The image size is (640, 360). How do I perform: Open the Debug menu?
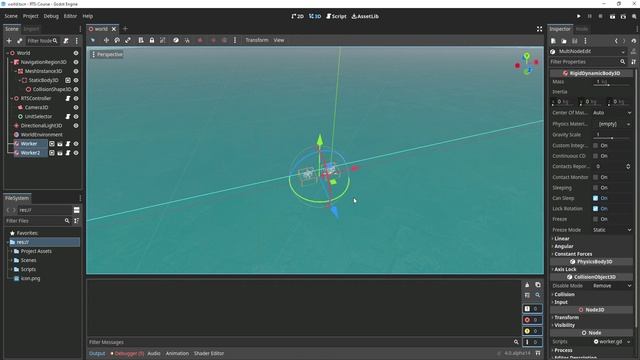pyautogui.click(x=51, y=16)
